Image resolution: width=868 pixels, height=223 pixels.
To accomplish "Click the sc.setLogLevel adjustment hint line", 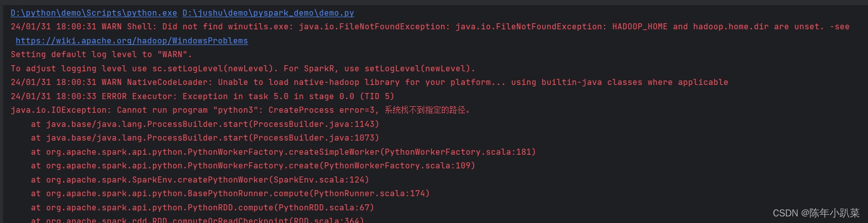I will click(x=243, y=68).
